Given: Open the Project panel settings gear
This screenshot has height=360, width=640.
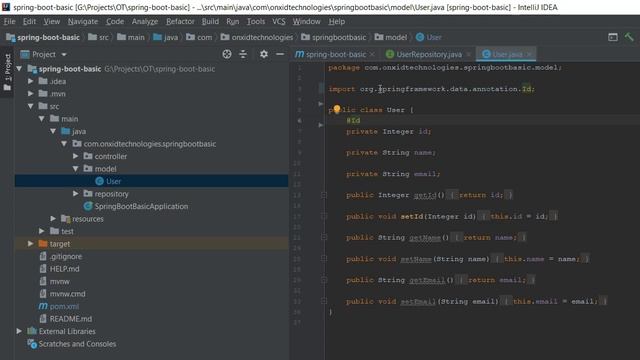Looking at the screenshot, I should tap(264, 54).
